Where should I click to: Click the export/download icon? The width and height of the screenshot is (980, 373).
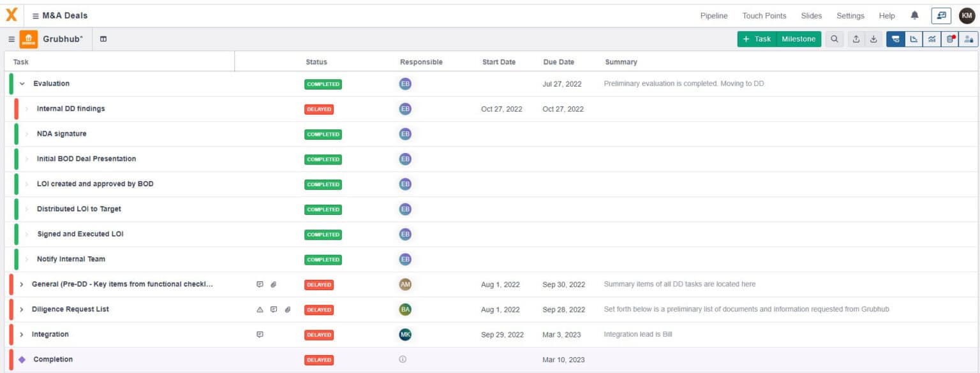click(x=873, y=39)
